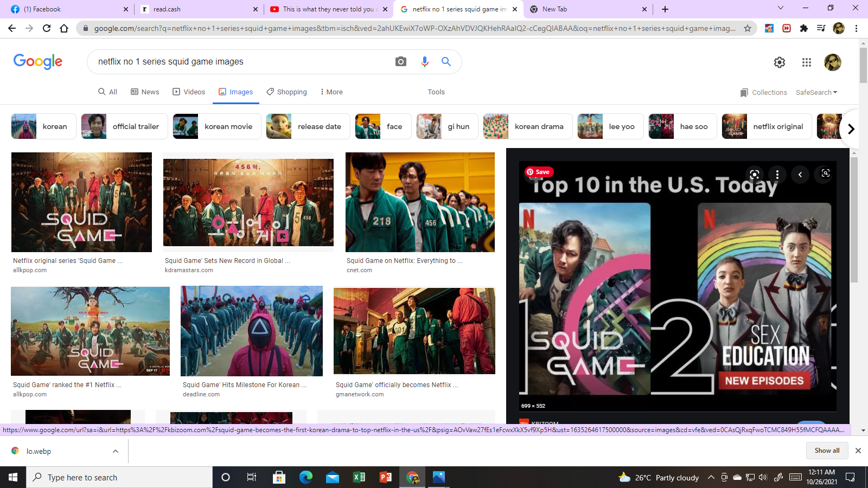Click the voice search microphone icon
This screenshot has width=868, height=488.
(x=424, y=62)
